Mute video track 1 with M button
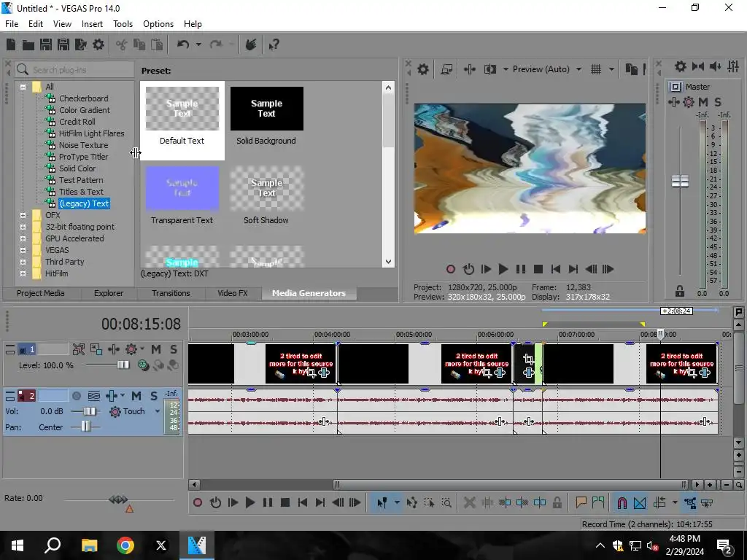Screen dimensions: 747x560 tap(156, 349)
